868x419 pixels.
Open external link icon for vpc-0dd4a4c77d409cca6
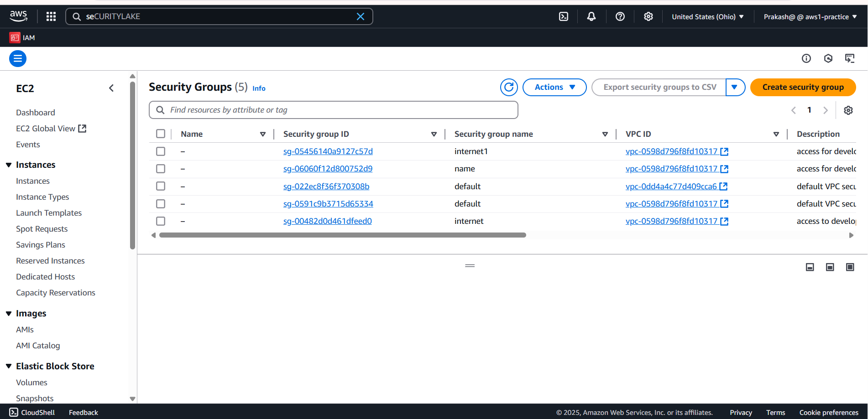[723, 186]
